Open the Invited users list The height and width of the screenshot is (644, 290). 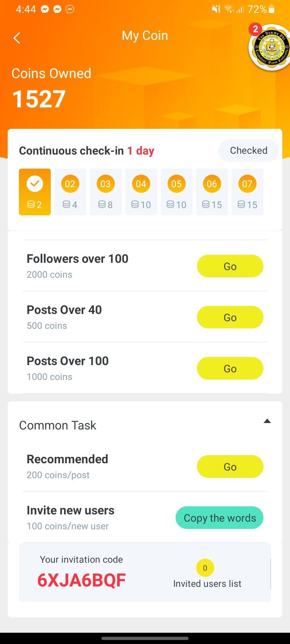207,584
